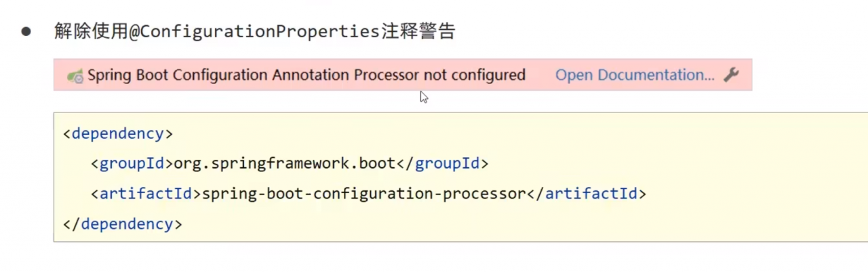Click the @ConfigurationProperties text in the heading
The width and height of the screenshot is (868, 273).
250,32
